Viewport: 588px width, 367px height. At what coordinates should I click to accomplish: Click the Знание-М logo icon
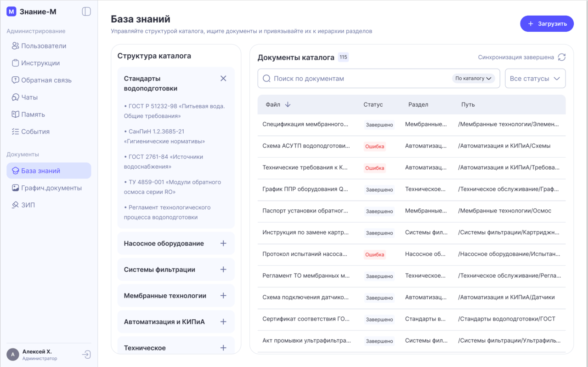tap(11, 11)
